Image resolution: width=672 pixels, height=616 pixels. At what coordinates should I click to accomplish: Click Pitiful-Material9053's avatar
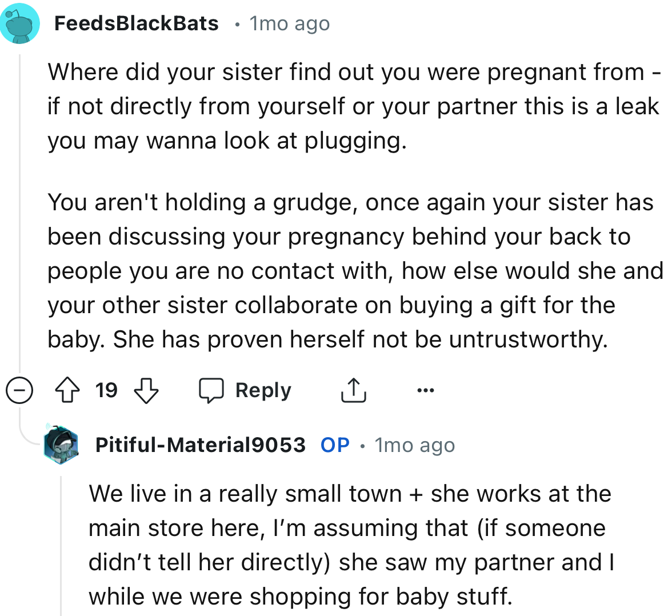click(61, 445)
